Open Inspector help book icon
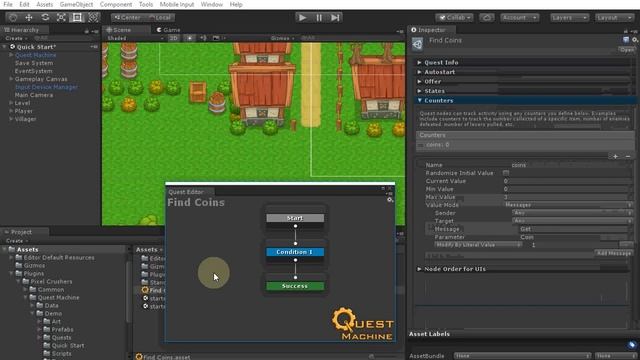This screenshot has height=360, width=640. click(626, 40)
